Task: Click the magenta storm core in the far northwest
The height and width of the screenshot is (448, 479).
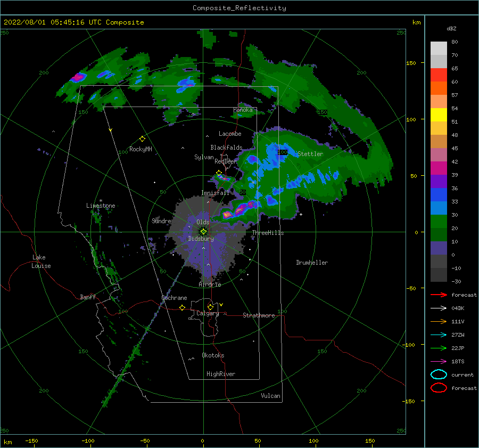Action: [78, 77]
